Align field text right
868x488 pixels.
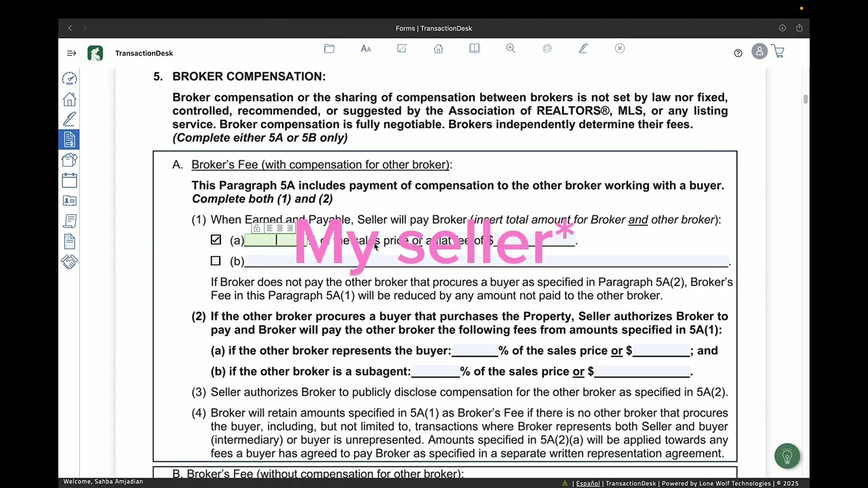[290, 228]
